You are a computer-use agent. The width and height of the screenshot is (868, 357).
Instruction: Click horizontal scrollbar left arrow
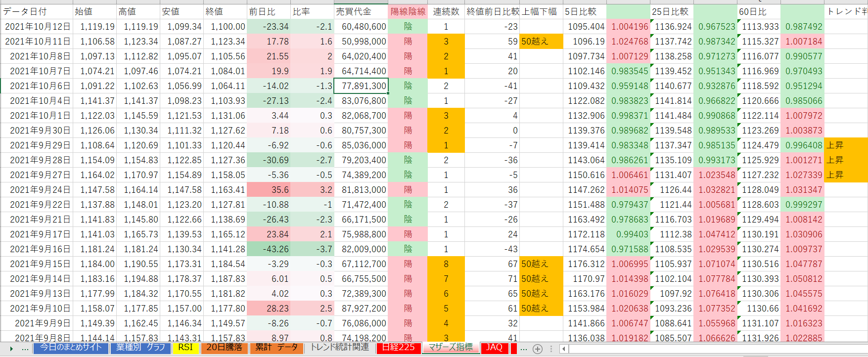[x=563, y=349]
